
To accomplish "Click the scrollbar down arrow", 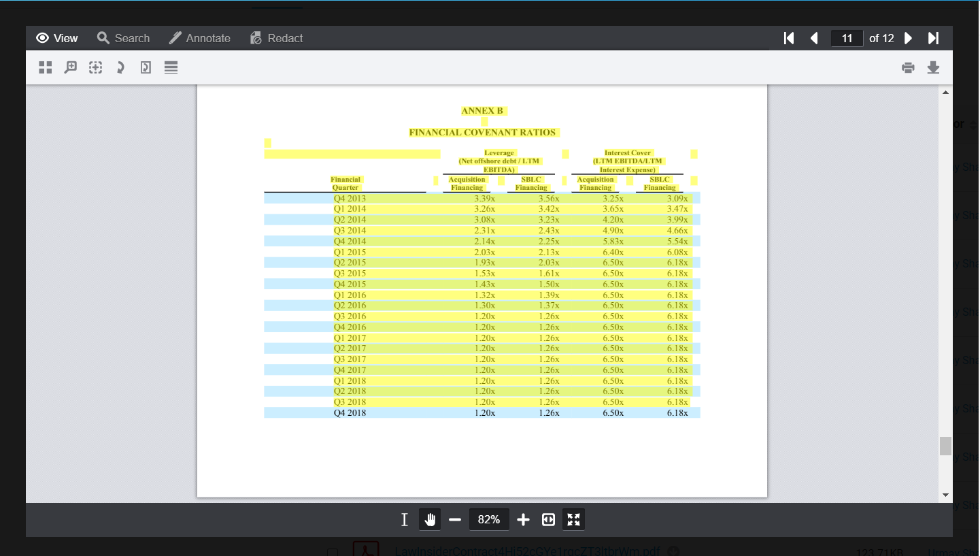I will tap(946, 495).
